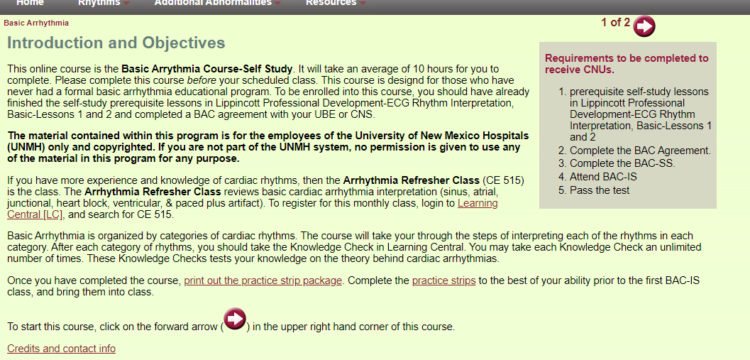Click the Basic Arrhythmia breadcrumb link
The image size is (750, 360).
[x=36, y=23]
